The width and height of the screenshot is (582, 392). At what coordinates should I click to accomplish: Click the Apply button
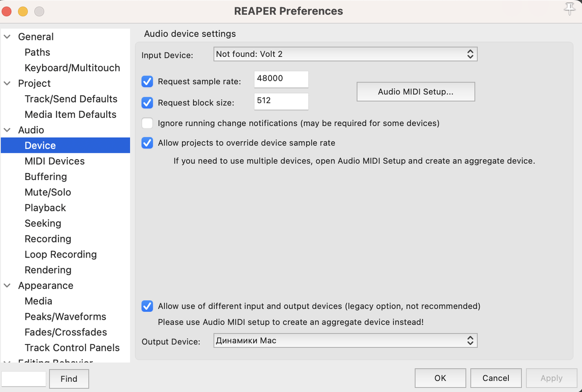551,378
